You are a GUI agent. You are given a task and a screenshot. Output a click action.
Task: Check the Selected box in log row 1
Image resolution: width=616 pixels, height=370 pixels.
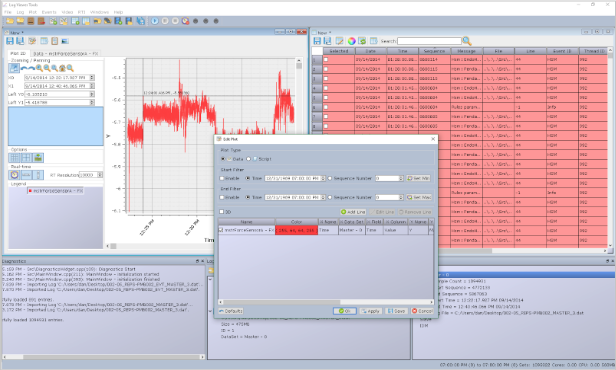click(326, 59)
